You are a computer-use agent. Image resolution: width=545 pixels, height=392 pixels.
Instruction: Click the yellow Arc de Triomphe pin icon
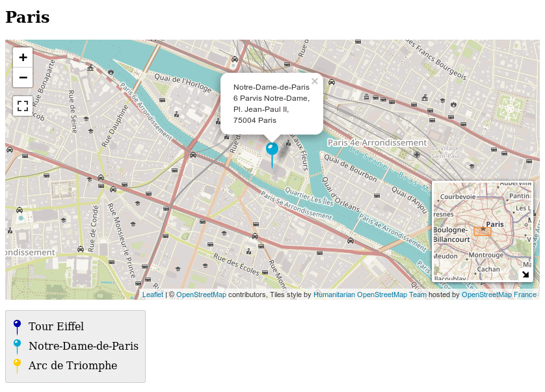18,364
